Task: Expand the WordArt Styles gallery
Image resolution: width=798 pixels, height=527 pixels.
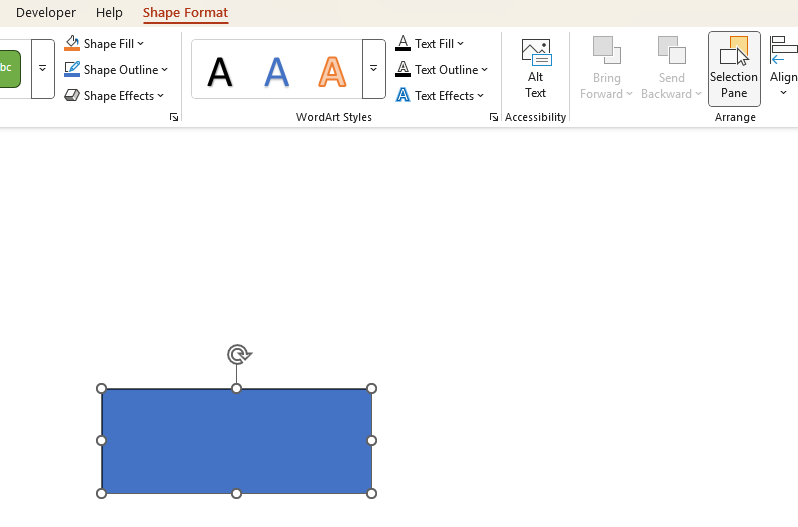Action: click(x=373, y=69)
